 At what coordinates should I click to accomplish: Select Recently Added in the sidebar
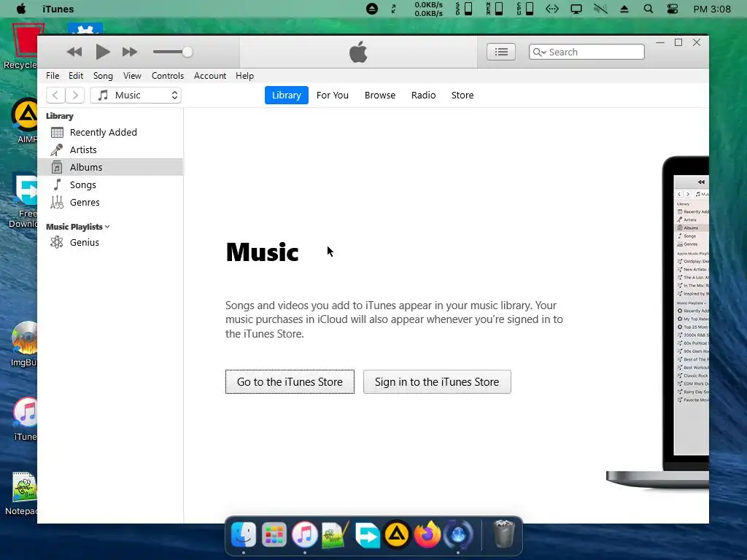pos(110,133)
